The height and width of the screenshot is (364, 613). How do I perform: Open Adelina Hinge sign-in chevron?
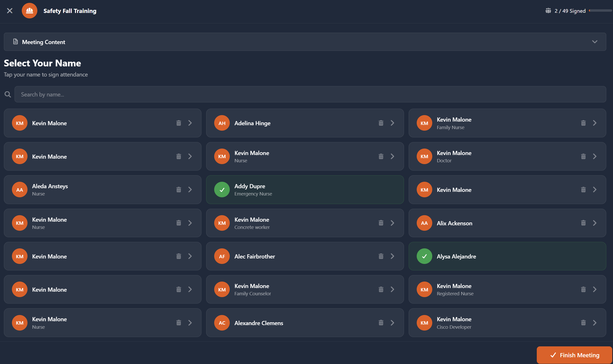pos(392,123)
